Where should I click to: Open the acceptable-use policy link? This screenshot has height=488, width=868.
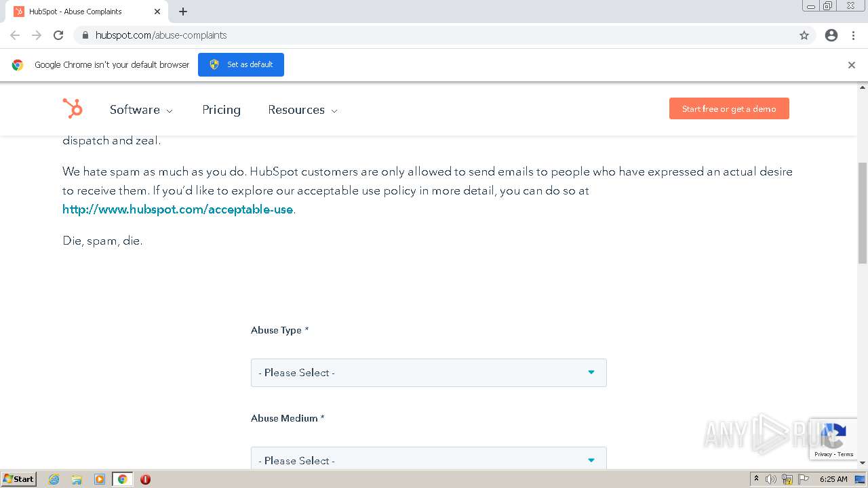click(178, 209)
